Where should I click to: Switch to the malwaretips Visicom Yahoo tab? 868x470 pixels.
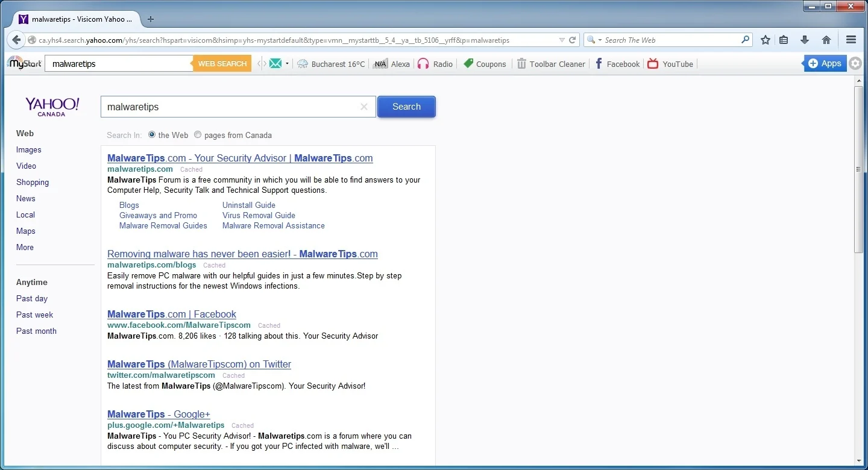coord(75,19)
